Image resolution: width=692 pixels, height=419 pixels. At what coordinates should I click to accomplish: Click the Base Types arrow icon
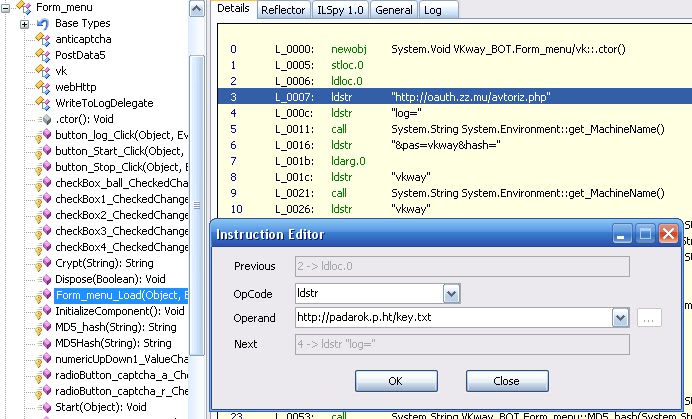click(43, 23)
